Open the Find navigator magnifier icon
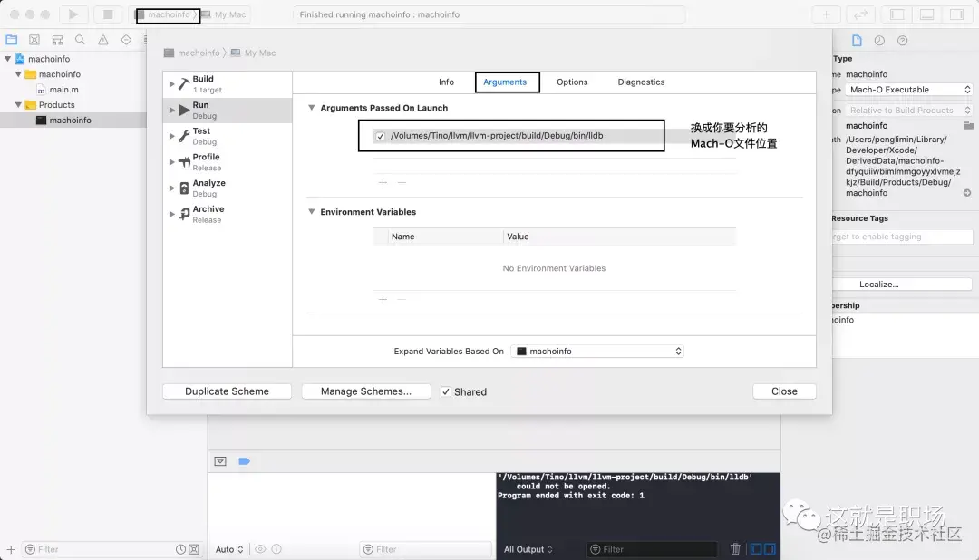Image resolution: width=979 pixels, height=560 pixels. 80,40
